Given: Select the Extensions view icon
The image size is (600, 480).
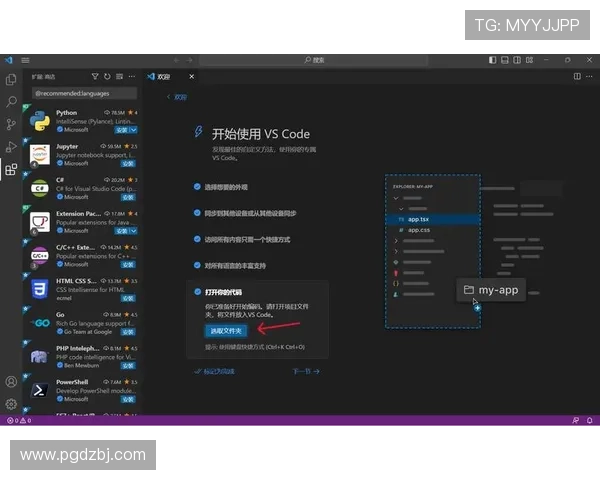Looking at the screenshot, I should (x=11, y=169).
